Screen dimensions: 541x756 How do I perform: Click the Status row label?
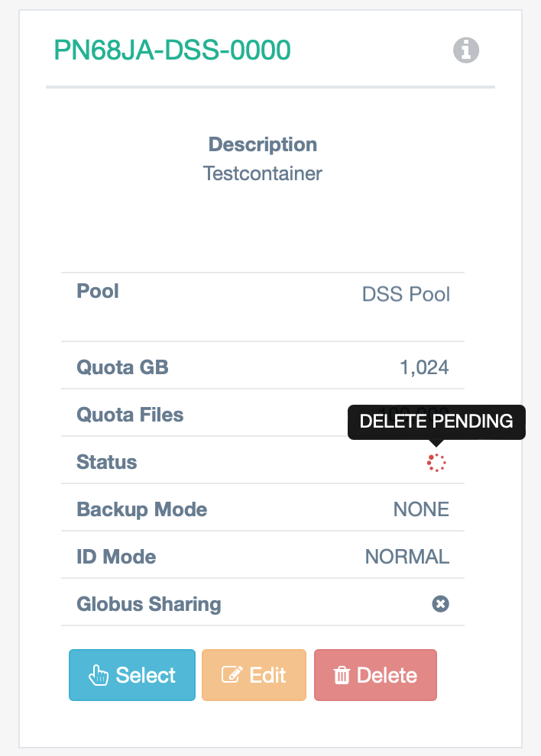click(x=107, y=462)
